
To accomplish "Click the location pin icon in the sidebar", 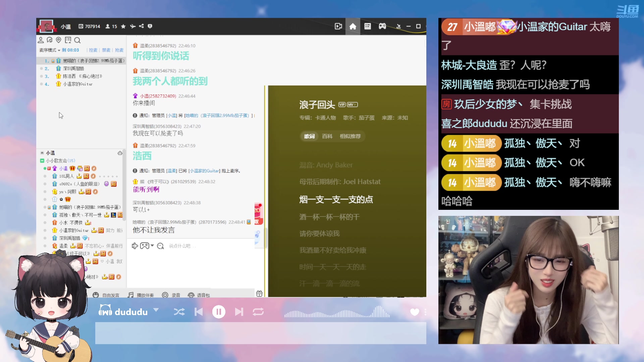I will pyautogui.click(x=59, y=40).
